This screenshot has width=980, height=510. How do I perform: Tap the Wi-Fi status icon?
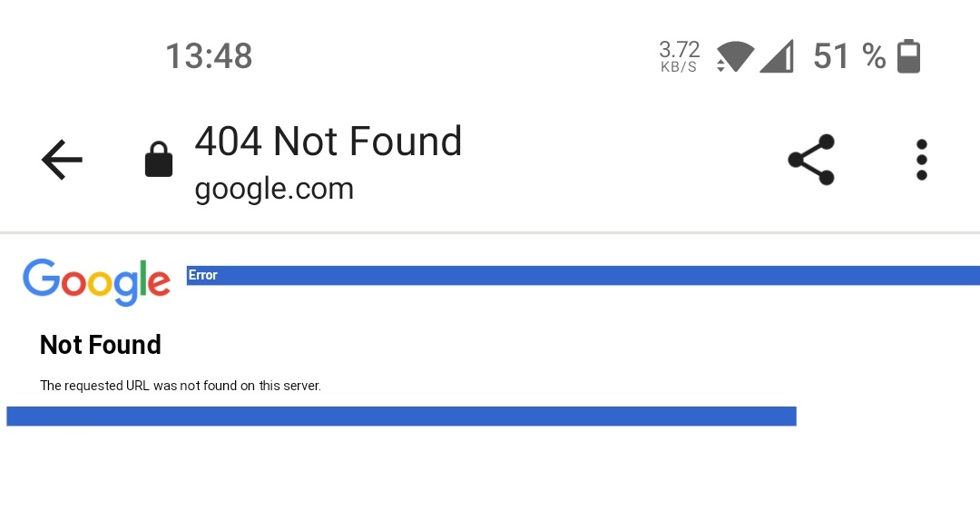734,56
